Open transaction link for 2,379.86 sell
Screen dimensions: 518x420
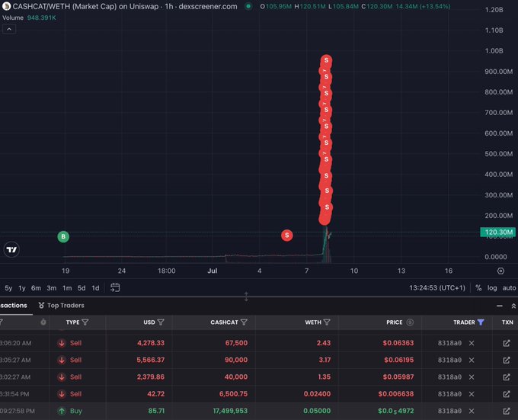[507, 377]
